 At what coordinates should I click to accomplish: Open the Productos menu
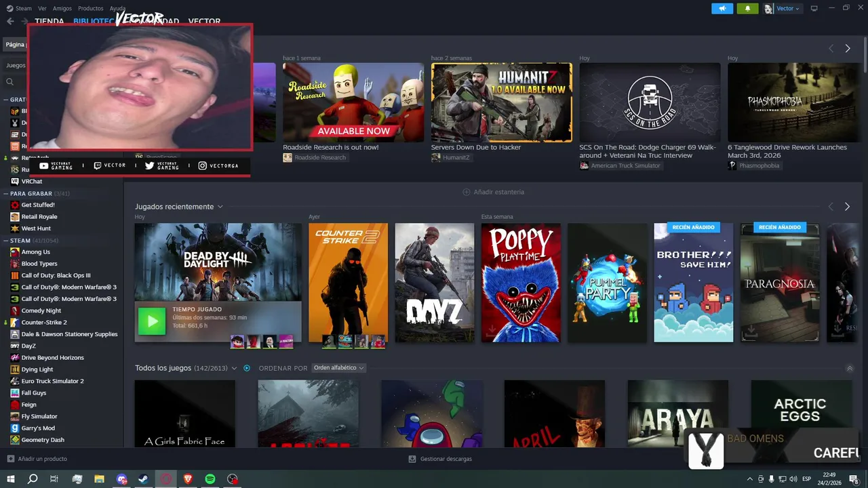click(90, 8)
